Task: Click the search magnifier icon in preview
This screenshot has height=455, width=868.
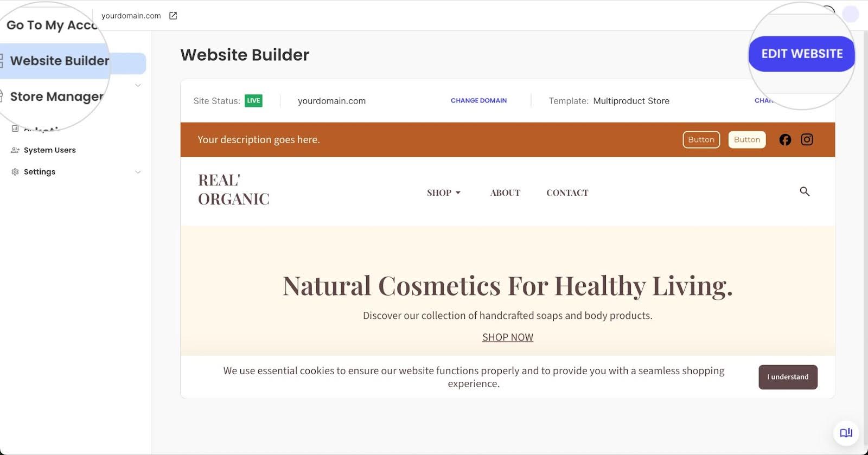Action: pyautogui.click(x=805, y=191)
